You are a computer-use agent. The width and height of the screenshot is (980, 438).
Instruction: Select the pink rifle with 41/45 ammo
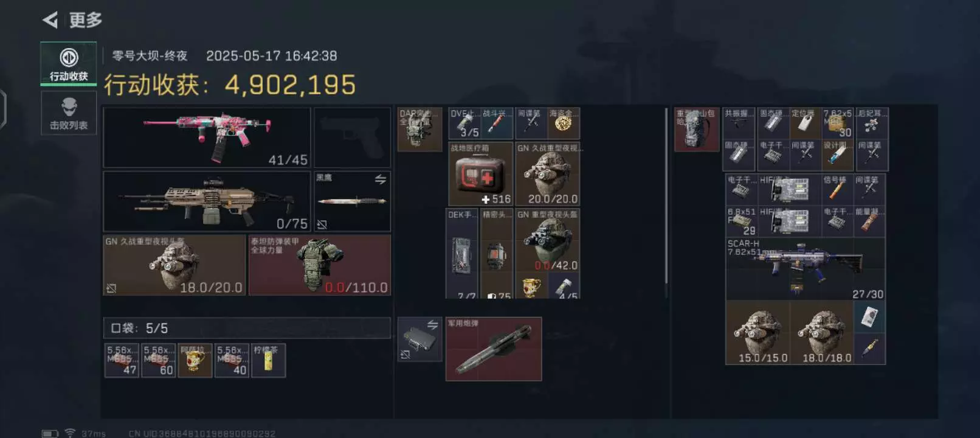207,137
